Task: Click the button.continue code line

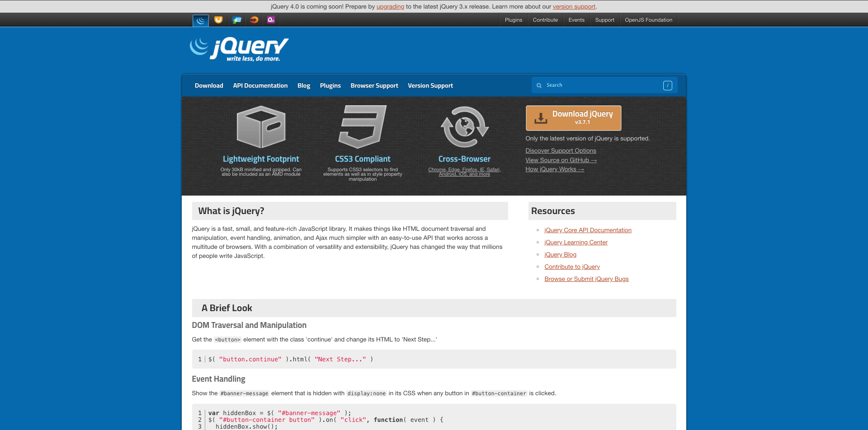Action: click(291, 359)
